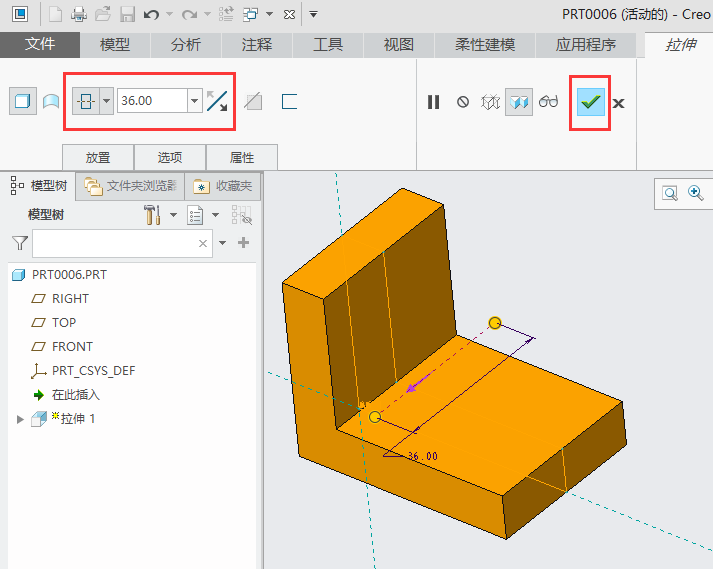The width and height of the screenshot is (713, 569).
Task: Cancel the extrude with the X icon
Action: coord(619,103)
